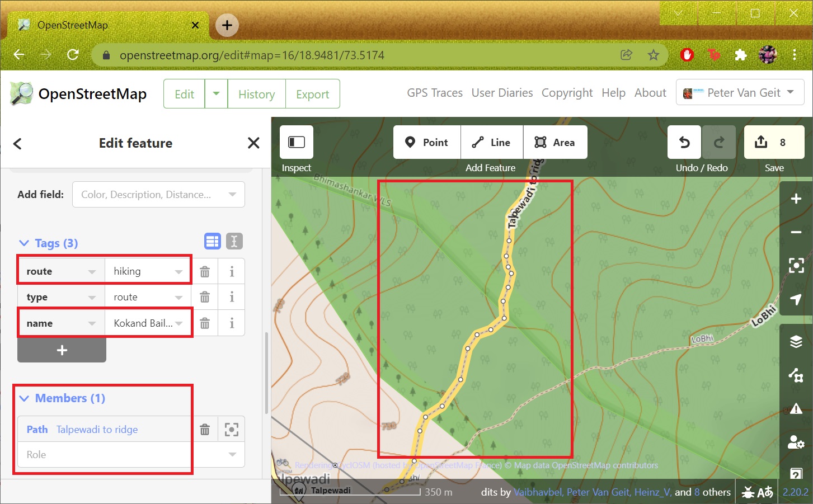This screenshot has height=504, width=813.
Task: Open the Edit menu dropdown arrow
Action: (216, 94)
